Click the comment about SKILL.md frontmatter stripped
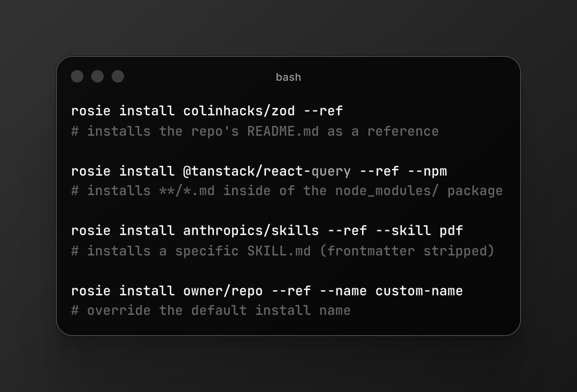Viewport: 577px width, 392px height. point(283,251)
